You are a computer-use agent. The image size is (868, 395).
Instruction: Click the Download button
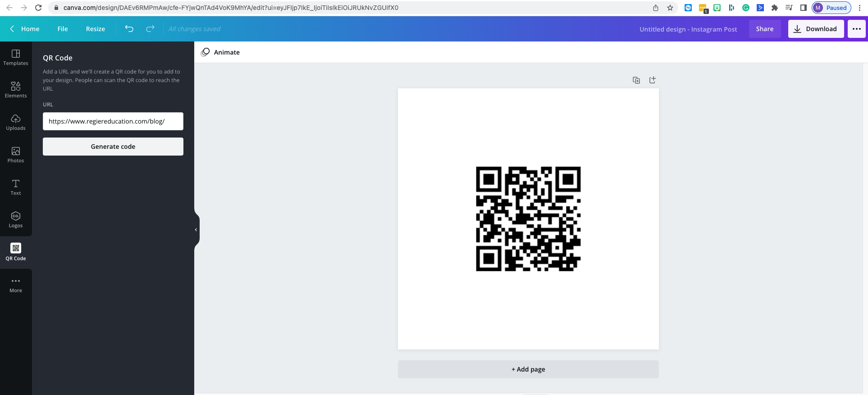tap(816, 29)
